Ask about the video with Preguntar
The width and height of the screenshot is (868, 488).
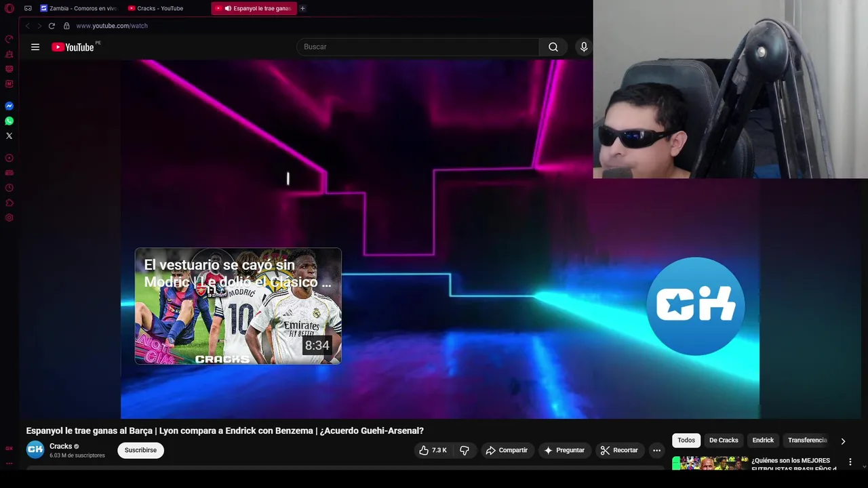564,450
